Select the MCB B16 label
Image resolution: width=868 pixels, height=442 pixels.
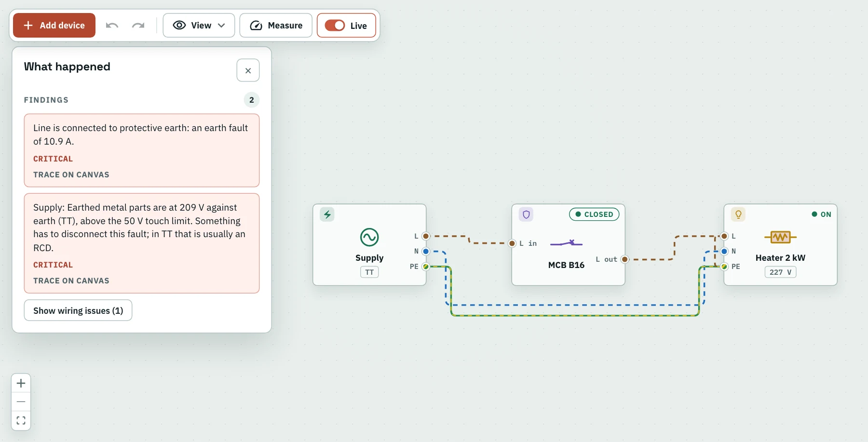[x=566, y=265]
